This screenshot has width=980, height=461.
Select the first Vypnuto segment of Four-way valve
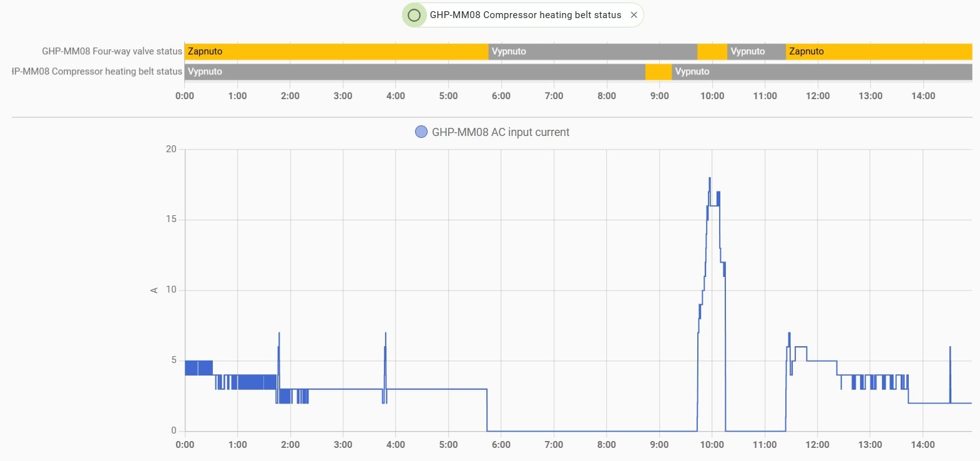(592, 52)
